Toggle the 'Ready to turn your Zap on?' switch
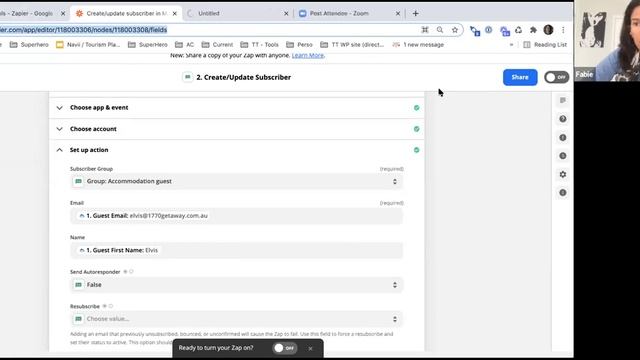 tap(285, 348)
